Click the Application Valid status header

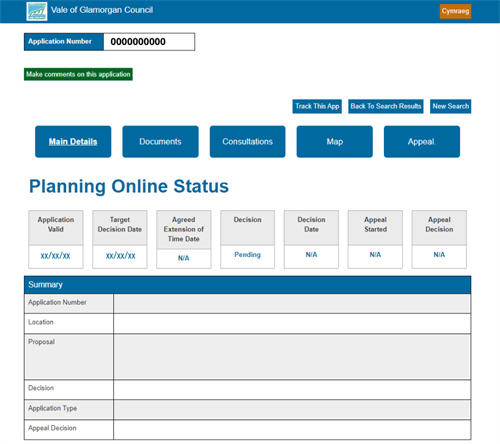(x=56, y=228)
